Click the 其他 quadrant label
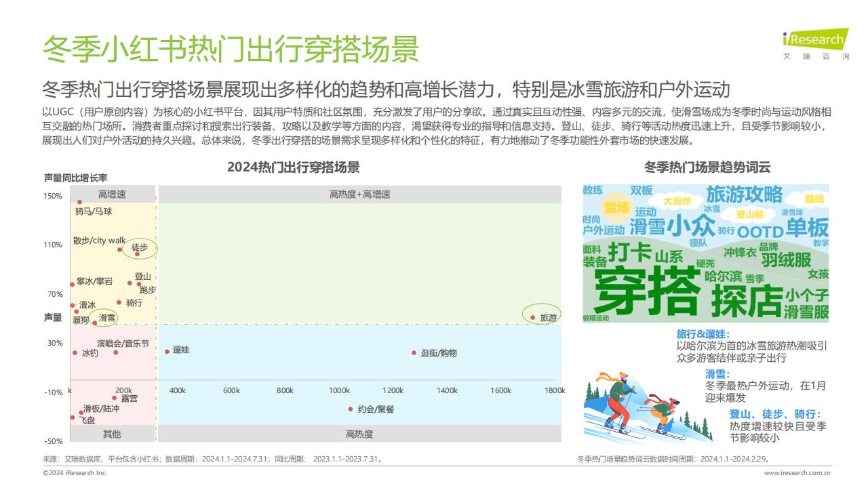The width and height of the screenshot is (868, 488). click(x=112, y=434)
